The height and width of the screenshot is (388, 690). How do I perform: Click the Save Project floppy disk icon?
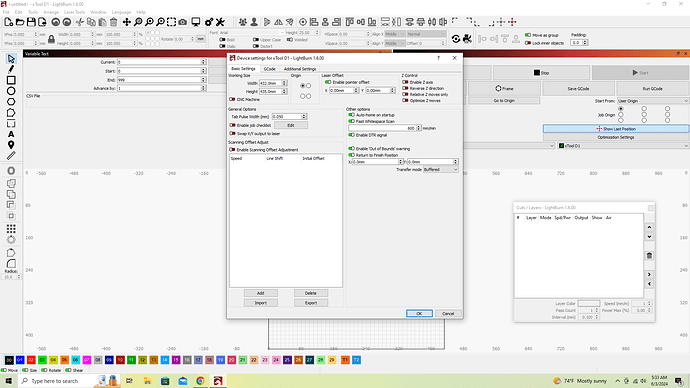pos(31,22)
